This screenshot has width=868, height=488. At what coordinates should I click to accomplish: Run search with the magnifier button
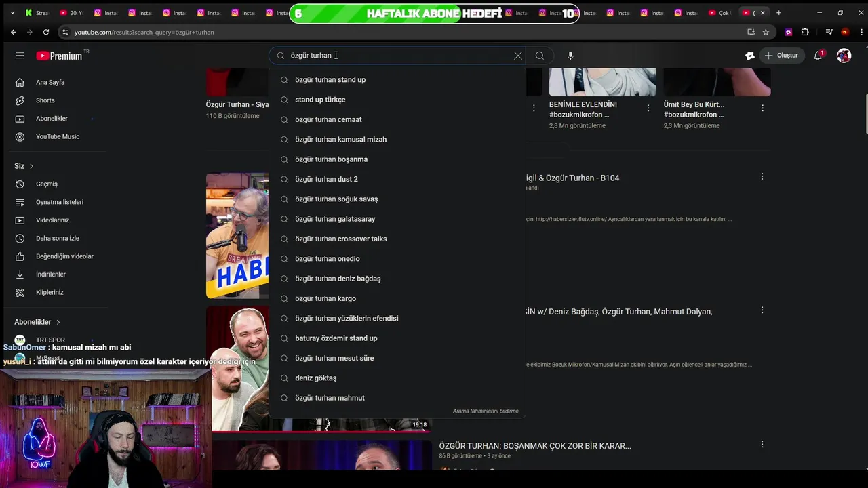[x=540, y=56]
